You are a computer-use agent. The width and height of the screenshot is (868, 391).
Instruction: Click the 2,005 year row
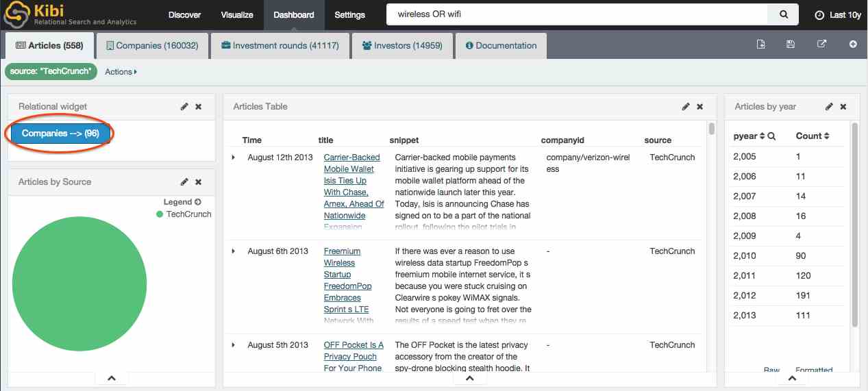click(x=788, y=157)
